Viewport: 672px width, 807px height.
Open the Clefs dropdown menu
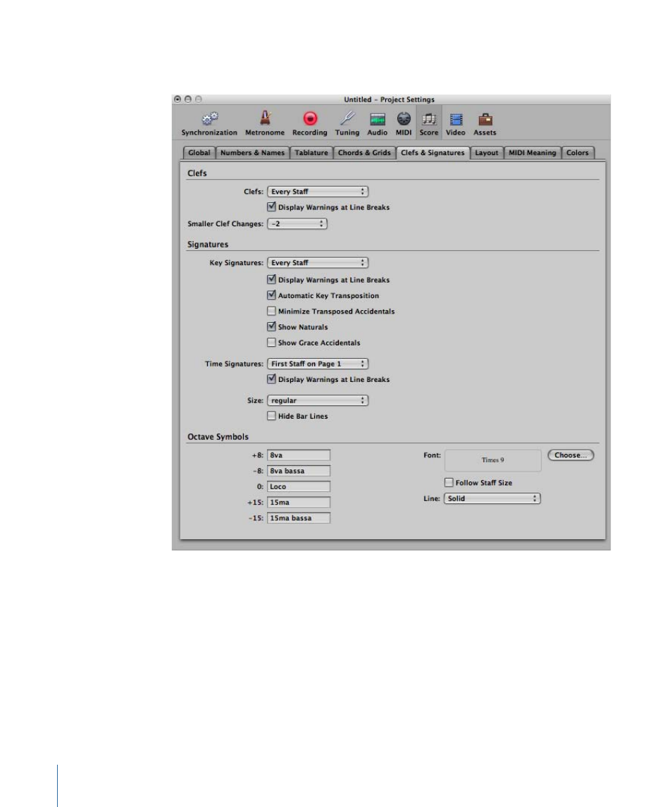(318, 192)
